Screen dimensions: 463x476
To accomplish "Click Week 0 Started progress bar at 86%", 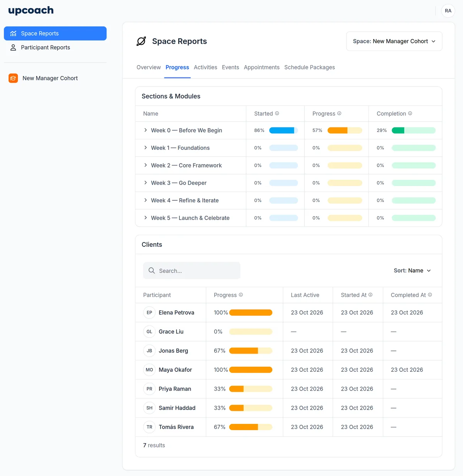I will pos(283,130).
